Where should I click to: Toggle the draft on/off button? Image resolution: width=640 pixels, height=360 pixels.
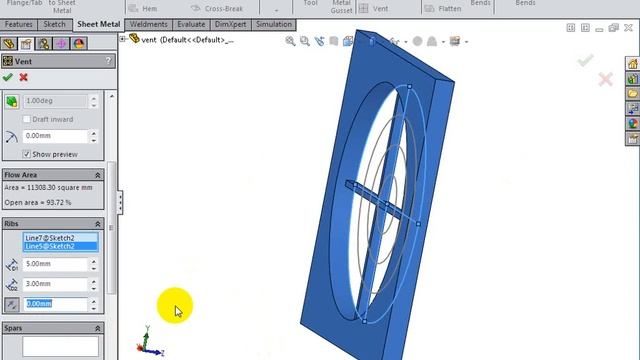click(x=12, y=101)
